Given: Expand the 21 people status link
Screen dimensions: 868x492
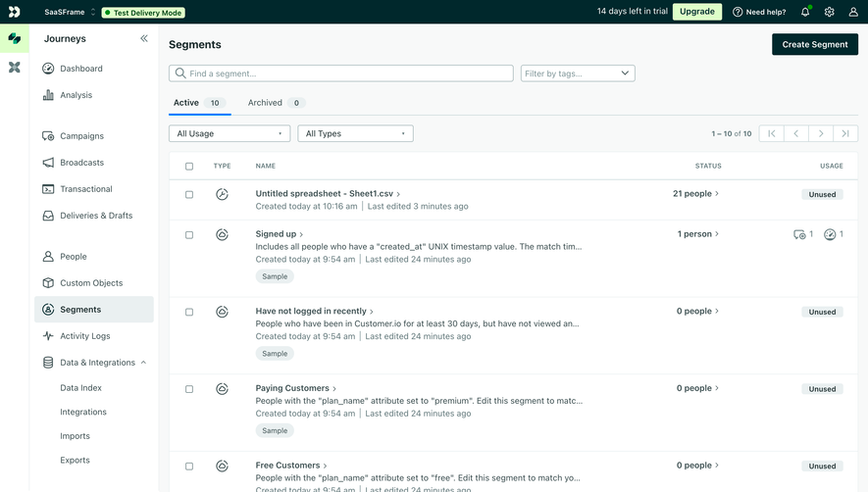Looking at the screenshot, I should tap(695, 194).
